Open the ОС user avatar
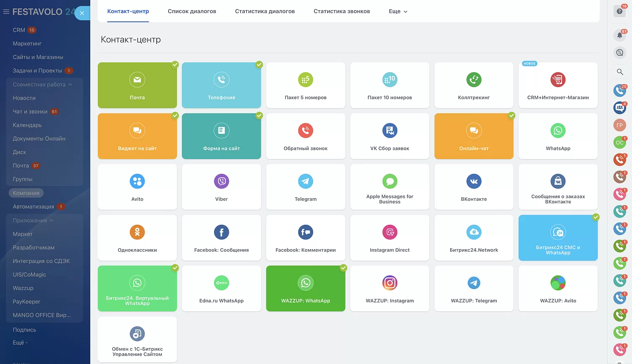The height and width of the screenshot is (364, 632). (x=619, y=142)
